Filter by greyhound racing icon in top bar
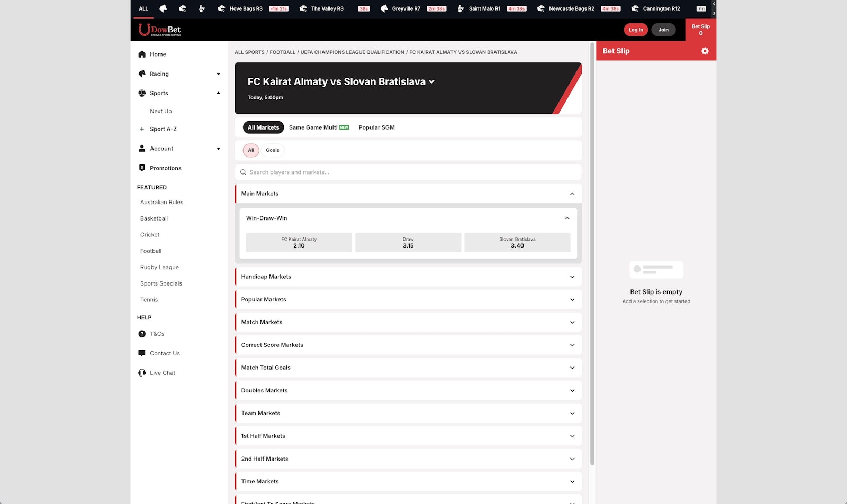 tap(183, 8)
